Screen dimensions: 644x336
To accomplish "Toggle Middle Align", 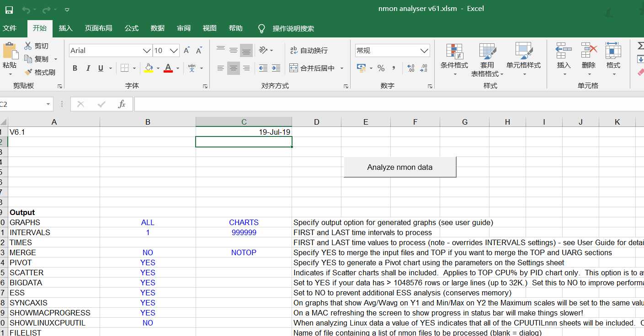I will (x=234, y=50).
